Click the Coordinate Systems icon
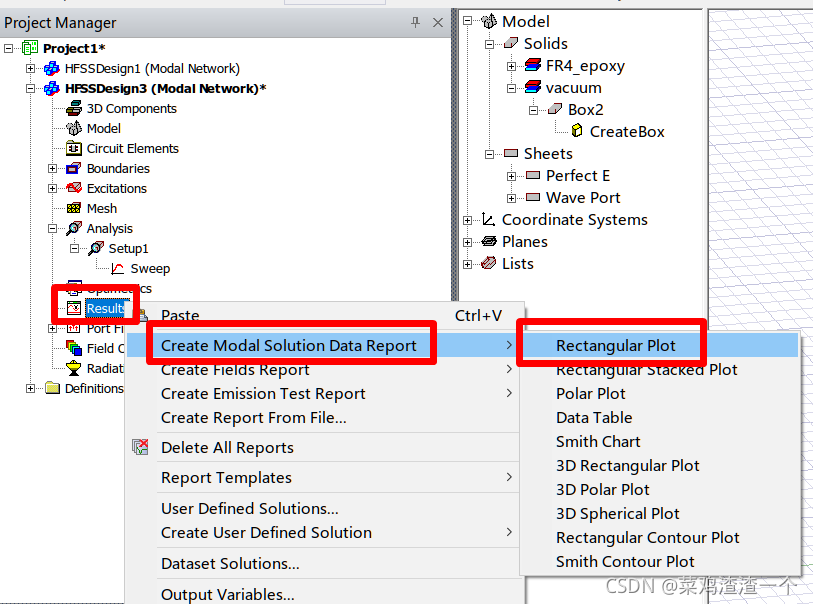Image resolution: width=813 pixels, height=604 pixels. (488, 220)
